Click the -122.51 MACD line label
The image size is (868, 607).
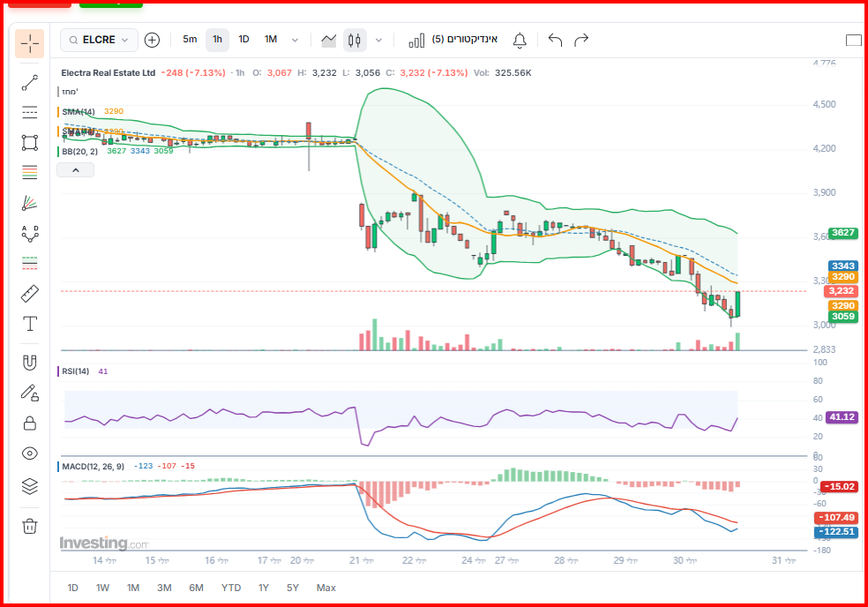tap(836, 532)
